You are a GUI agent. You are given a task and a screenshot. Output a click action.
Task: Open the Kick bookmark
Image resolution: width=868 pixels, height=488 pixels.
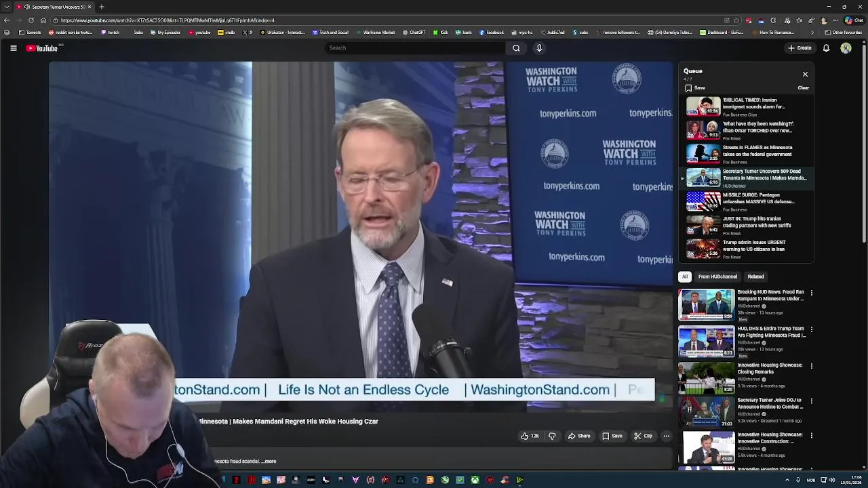(x=441, y=33)
